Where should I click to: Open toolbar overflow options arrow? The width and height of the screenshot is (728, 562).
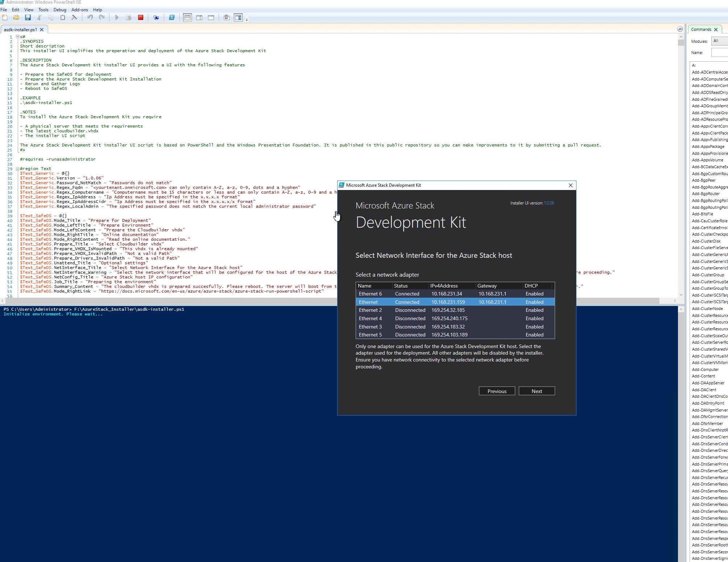coord(247,19)
